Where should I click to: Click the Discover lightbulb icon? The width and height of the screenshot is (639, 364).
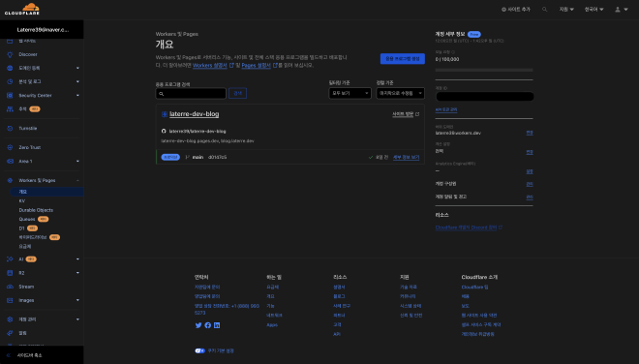pos(10,54)
